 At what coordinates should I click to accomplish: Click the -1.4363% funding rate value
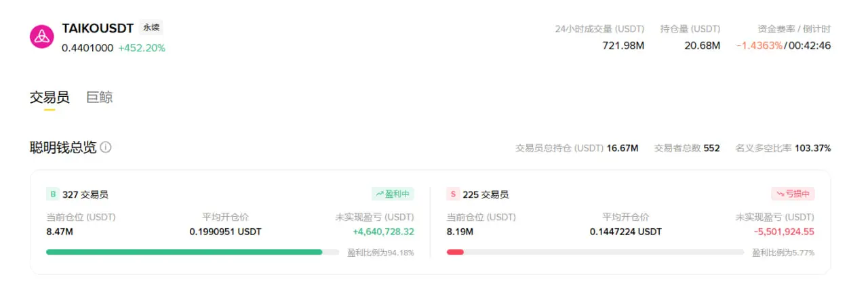759,45
